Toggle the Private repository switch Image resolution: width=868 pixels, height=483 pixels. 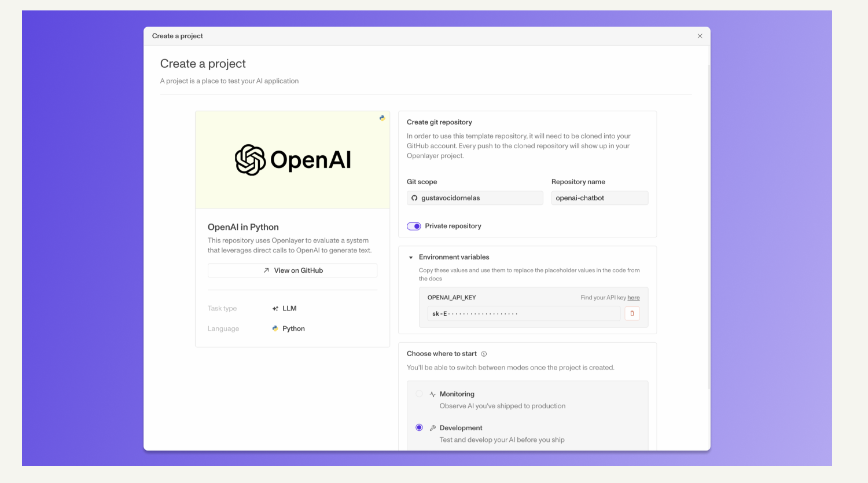(x=414, y=226)
